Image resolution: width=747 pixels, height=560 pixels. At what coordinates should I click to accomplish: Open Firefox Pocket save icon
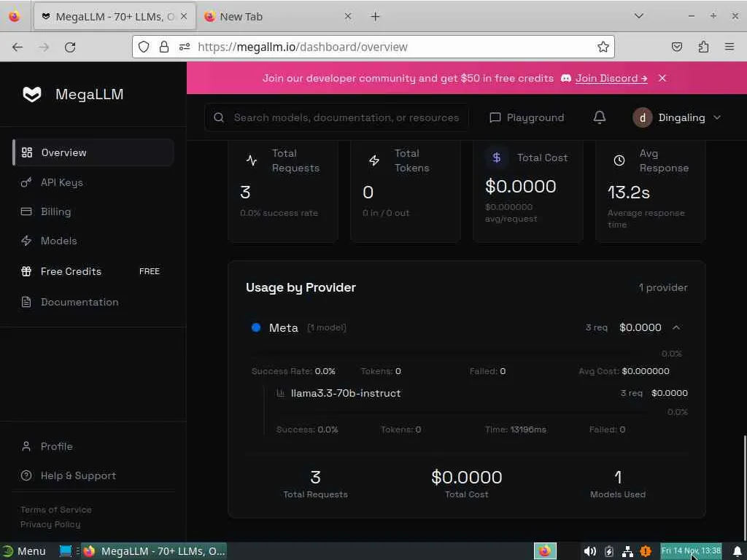point(677,47)
